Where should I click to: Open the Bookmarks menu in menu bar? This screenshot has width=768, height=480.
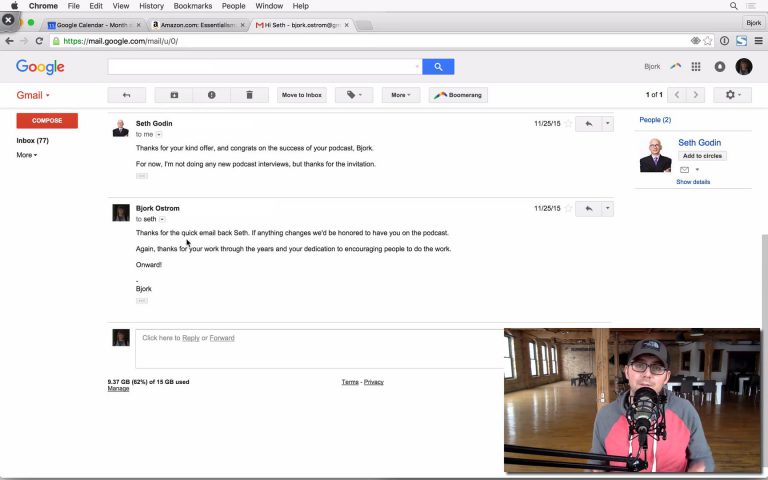pyautogui.click(x=192, y=6)
